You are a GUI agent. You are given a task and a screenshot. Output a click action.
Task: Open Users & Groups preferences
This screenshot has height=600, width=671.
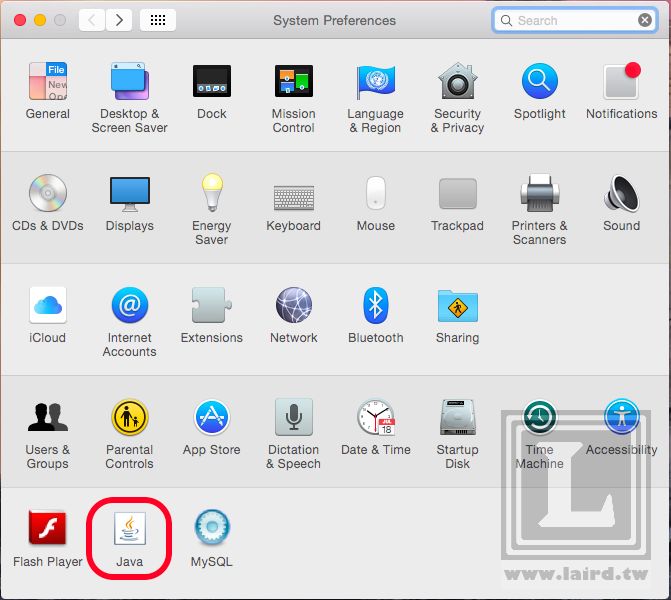pyautogui.click(x=48, y=417)
